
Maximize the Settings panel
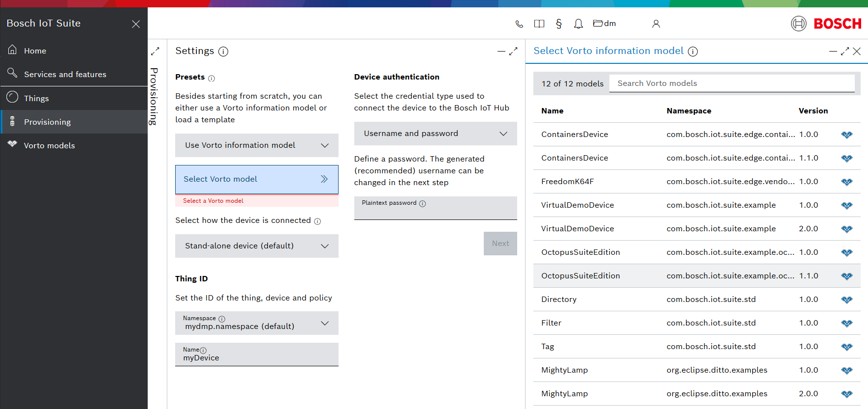513,51
